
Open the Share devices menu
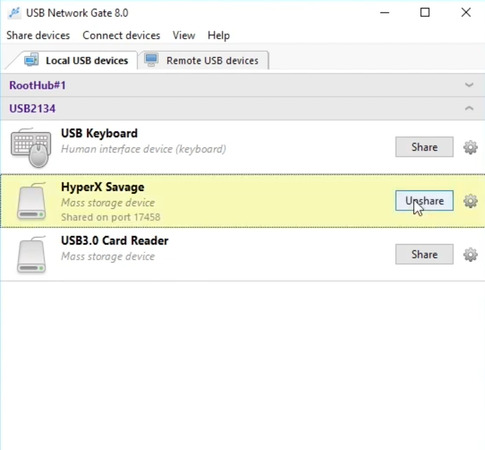click(x=38, y=35)
